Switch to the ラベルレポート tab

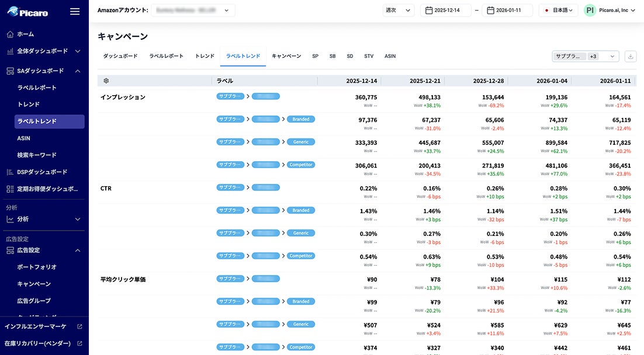(x=166, y=56)
